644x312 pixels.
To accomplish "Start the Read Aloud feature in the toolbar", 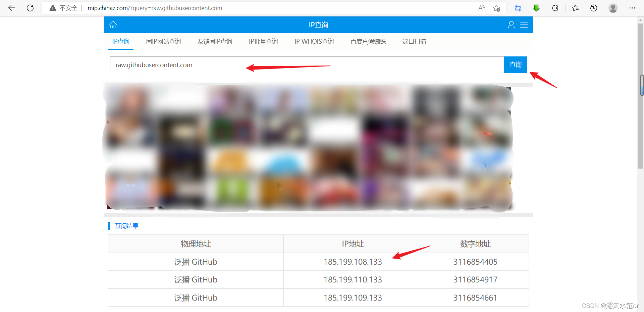I will pyautogui.click(x=481, y=8).
